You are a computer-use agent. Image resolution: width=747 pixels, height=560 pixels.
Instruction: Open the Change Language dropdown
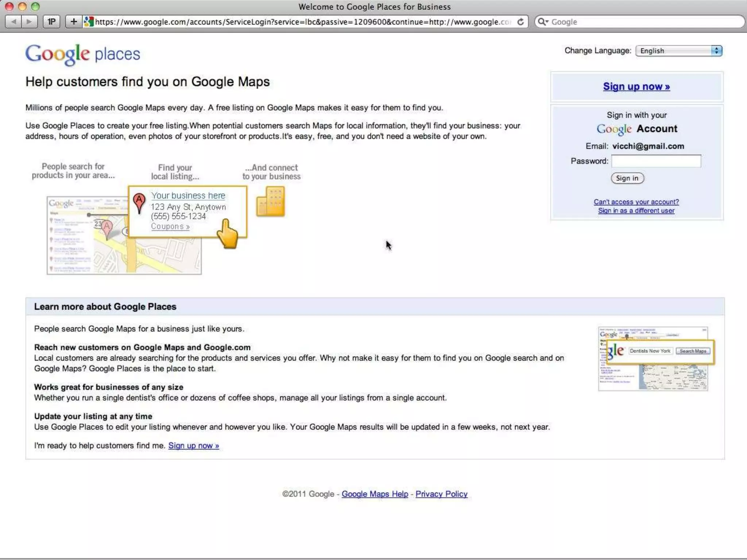coord(678,51)
